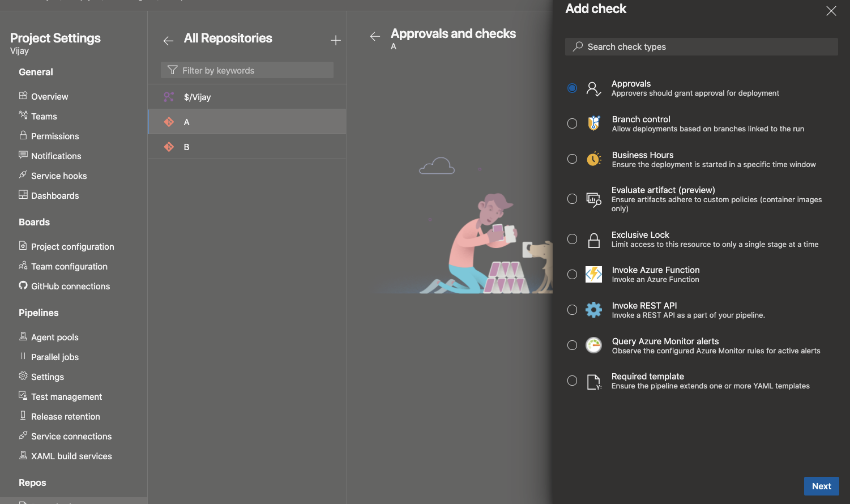This screenshot has height=504, width=850.
Task: Select Evaluate artifact (preview) radio button
Action: click(x=572, y=199)
